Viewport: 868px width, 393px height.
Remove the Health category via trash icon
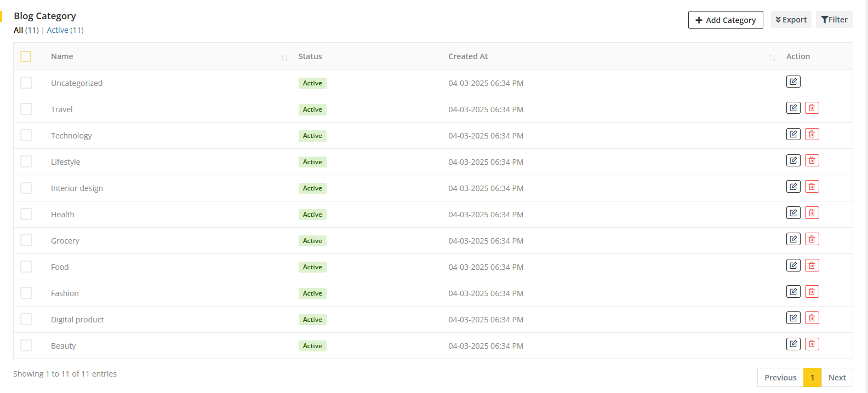812,213
